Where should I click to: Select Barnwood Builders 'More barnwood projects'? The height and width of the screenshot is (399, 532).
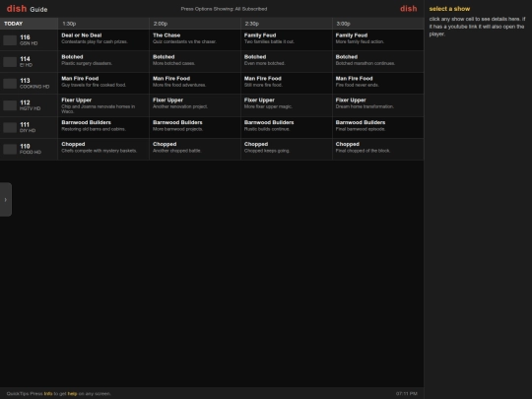pos(195,127)
